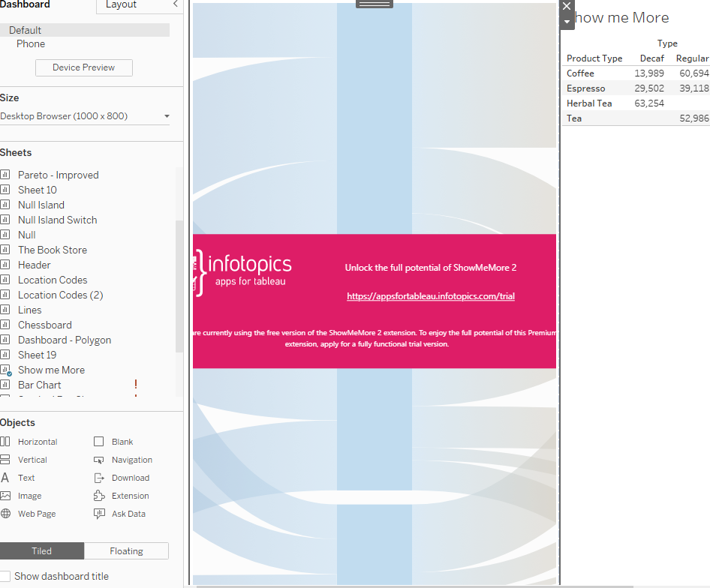Select the Blank object icon
Image resolution: width=710 pixels, height=588 pixels.
coord(99,441)
